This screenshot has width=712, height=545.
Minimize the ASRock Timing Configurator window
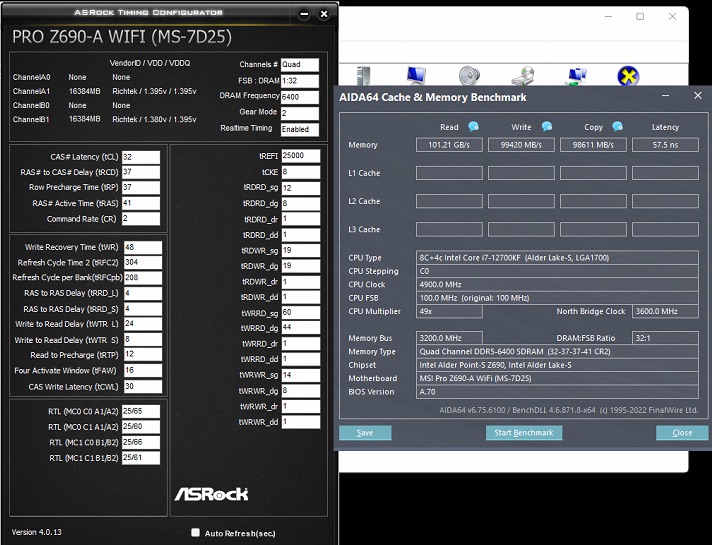pyautogui.click(x=304, y=14)
